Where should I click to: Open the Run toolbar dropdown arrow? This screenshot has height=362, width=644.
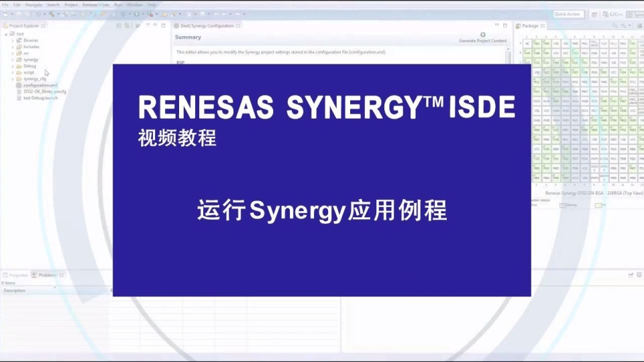143,14
